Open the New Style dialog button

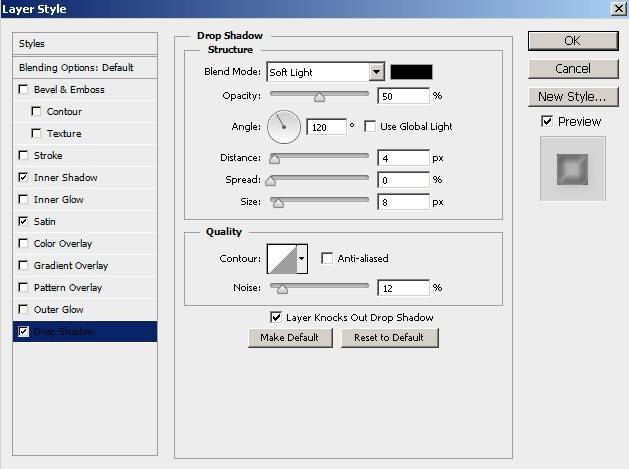point(573,97)
